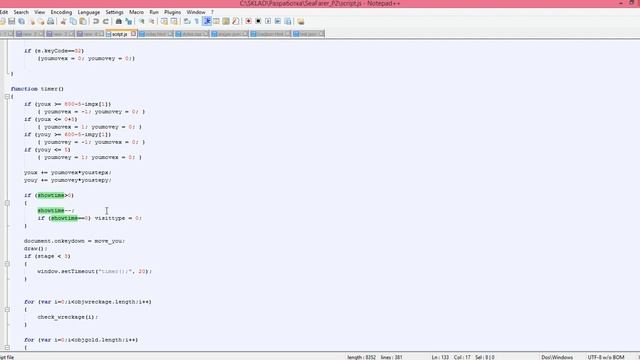Toggle the function list icon

click(x=236, y=21)
